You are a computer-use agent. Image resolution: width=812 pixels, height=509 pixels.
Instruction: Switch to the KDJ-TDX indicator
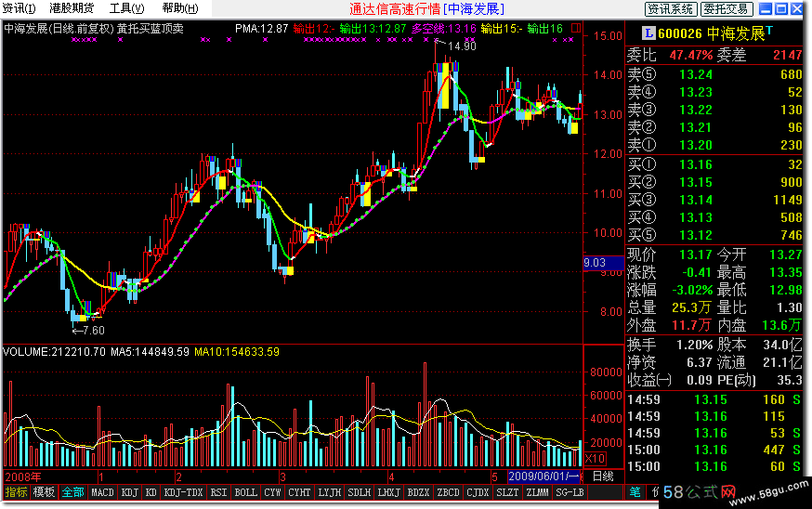183,492
